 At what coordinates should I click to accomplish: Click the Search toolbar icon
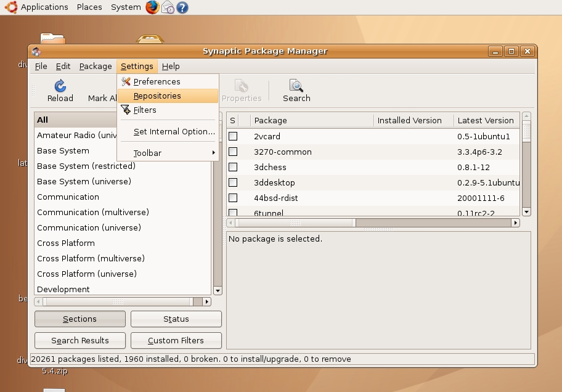(x=296, y=86)
